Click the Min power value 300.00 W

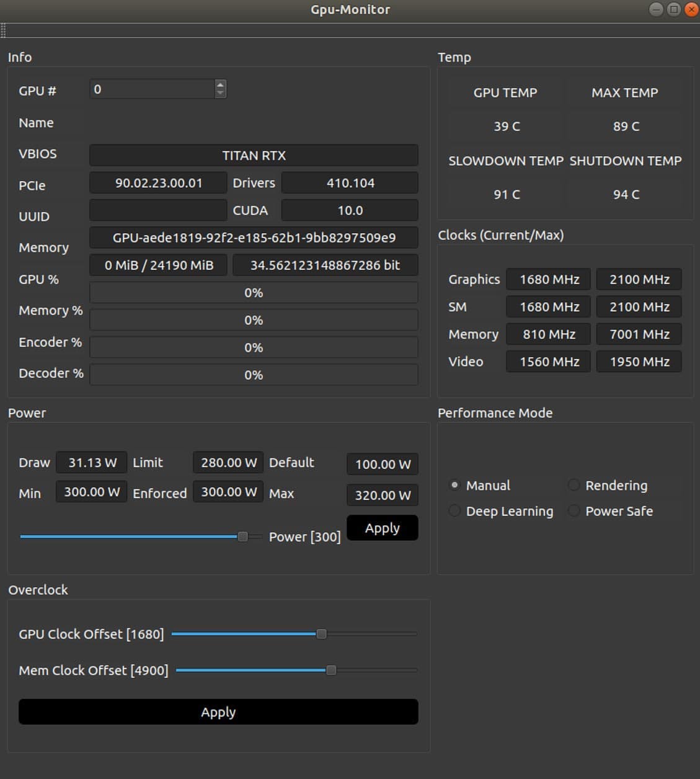(92, 492)
